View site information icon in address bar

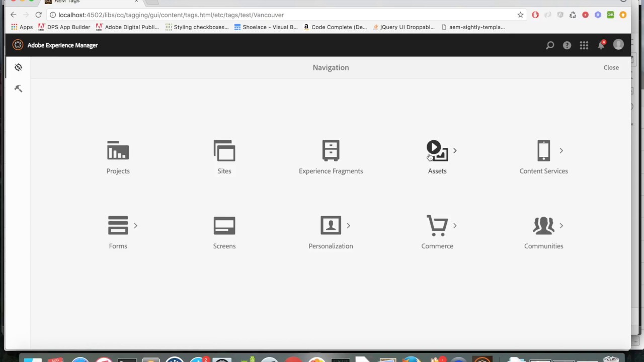pyautogui.click(x=52, y=15)
